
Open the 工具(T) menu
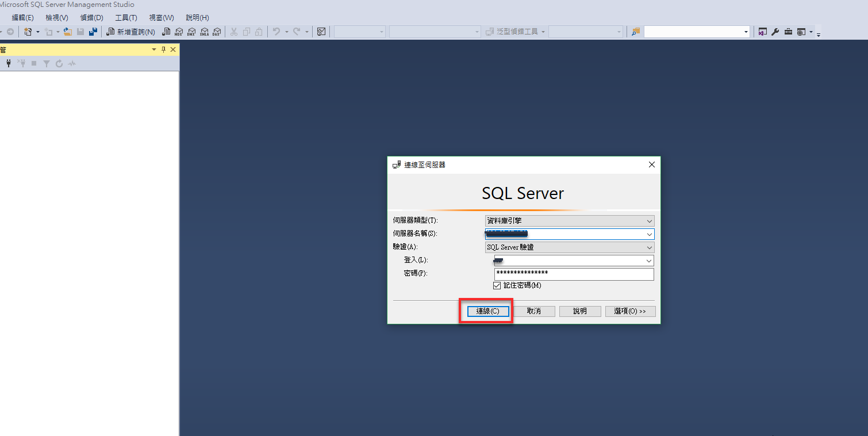pyautogui.click(x=126, y=18)
